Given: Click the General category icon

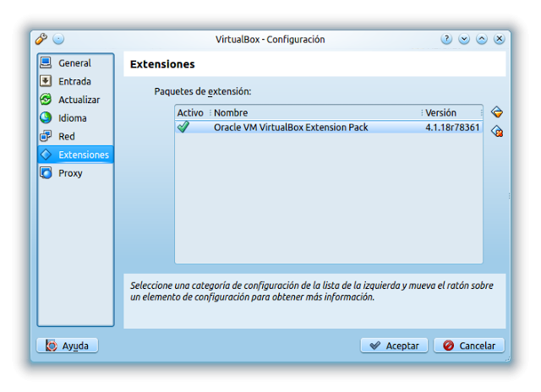Looking at the screenshot, I should pos(46,63).
